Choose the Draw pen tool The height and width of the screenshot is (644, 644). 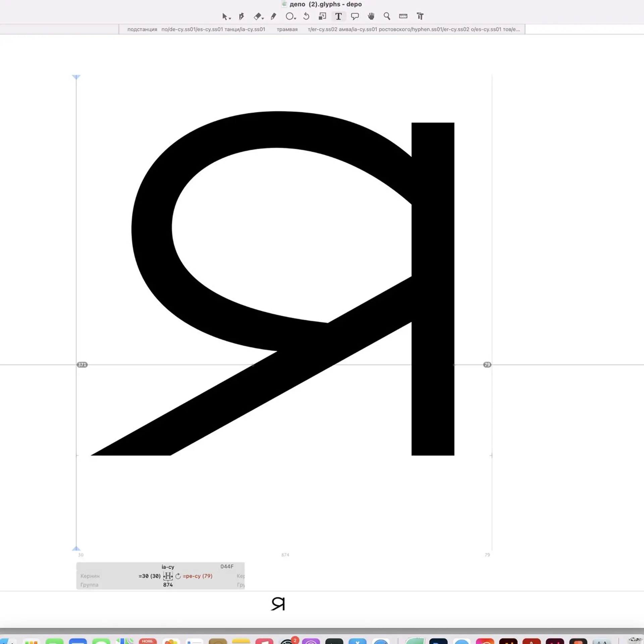[x=241, y=16]
